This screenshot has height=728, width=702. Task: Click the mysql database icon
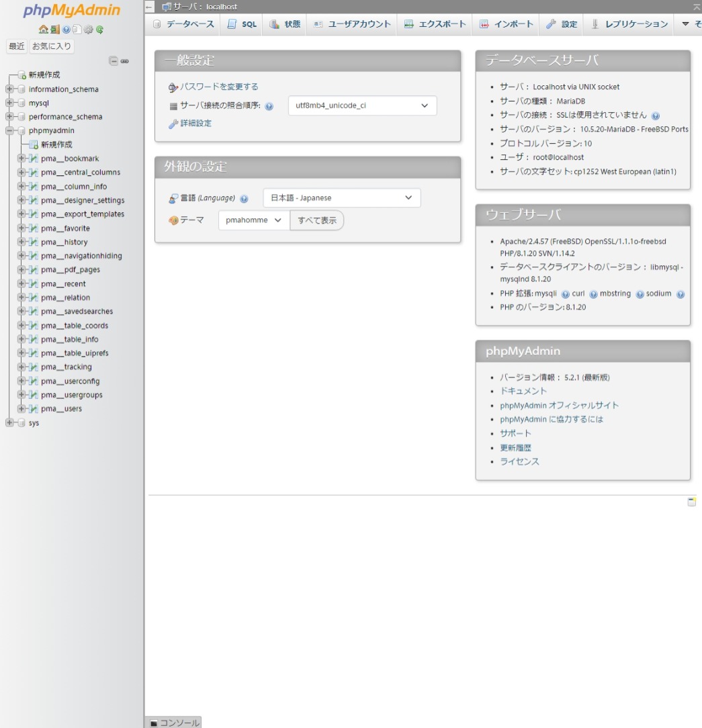pos(21,103)
